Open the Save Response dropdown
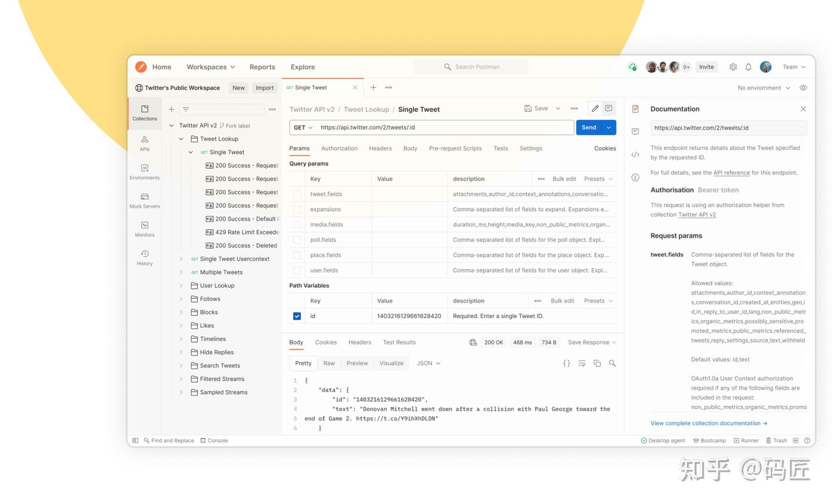 (x=592, y=342)
